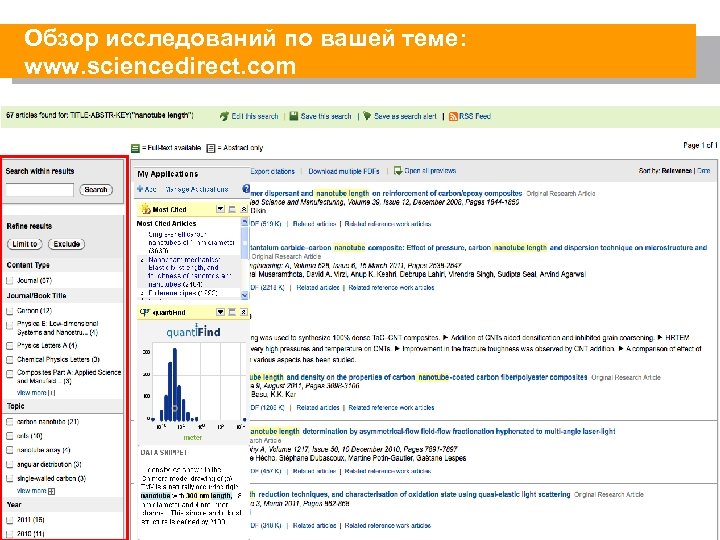The image size is (720, 540).
Task: Expand view more under Journal/Book Title
Action: pos(36,393)
